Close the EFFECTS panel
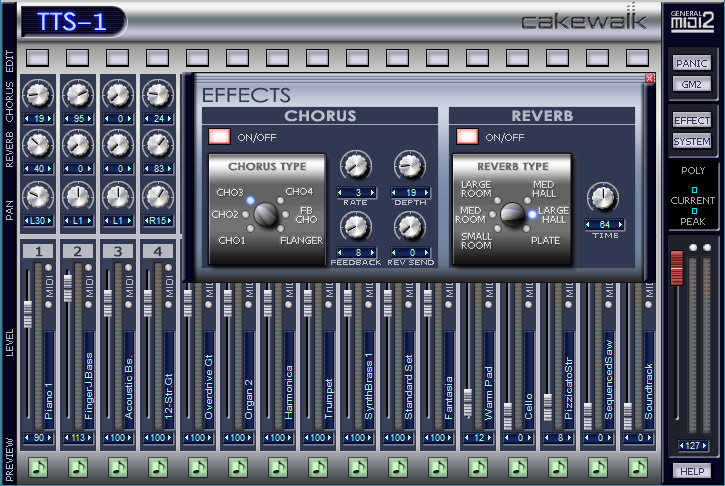The width and height of the screenshot is (725, 486). click(649, 79)
